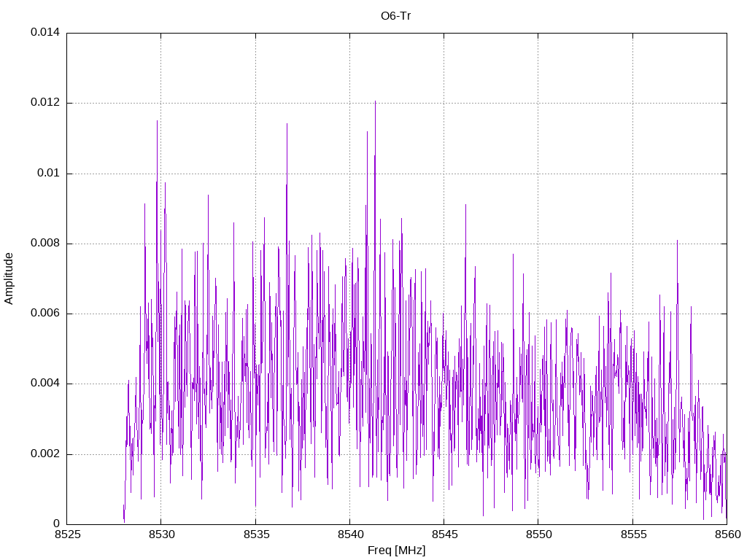The width and height of the screenshot is (747, 560).
Task: Click the y-axis tick label 0.004
Action: [x=45, y=384]
